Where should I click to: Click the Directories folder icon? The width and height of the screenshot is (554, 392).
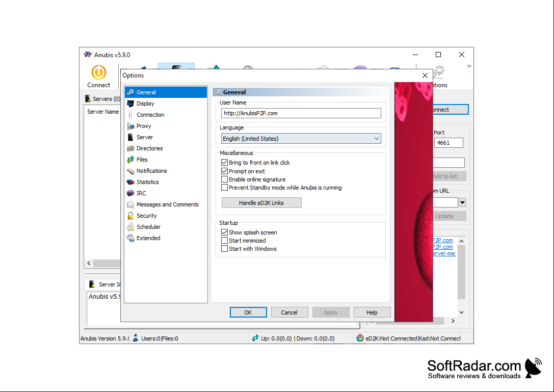click(x=130, y=148)
